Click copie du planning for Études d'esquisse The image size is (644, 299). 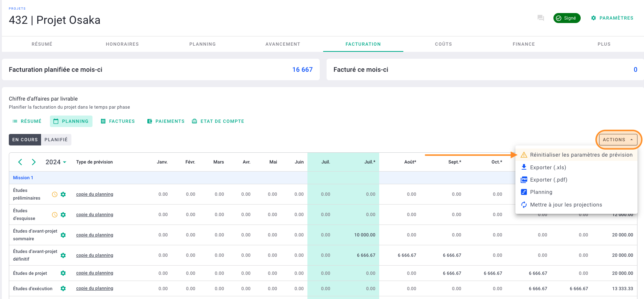[95, 215]
